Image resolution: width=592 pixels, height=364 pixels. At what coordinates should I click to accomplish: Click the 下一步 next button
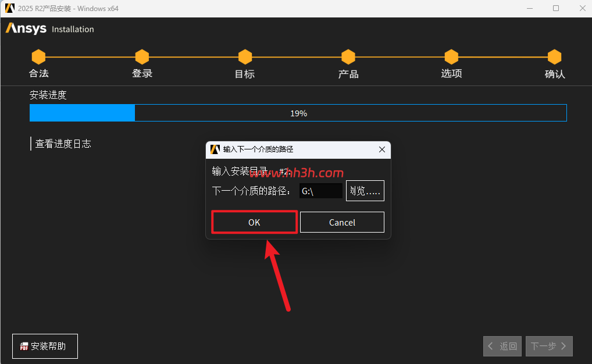[549, 346]
